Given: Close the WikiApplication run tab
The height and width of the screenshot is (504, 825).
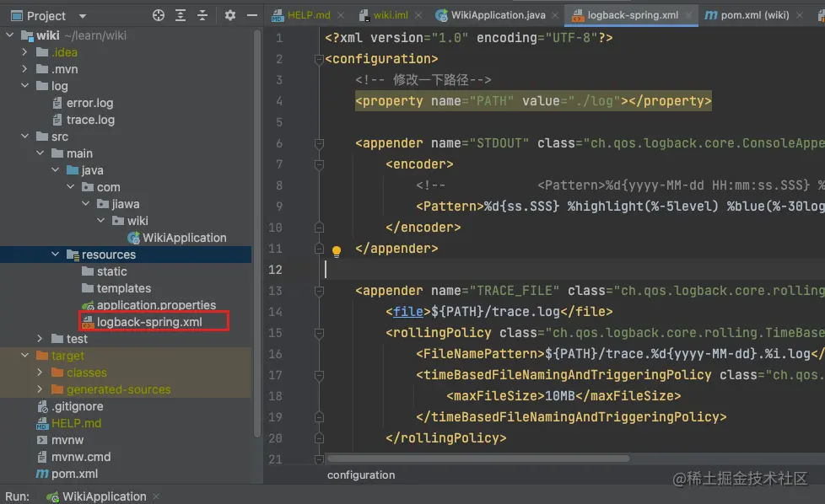Looking at the screenshot, I should [x=156, y=496].
